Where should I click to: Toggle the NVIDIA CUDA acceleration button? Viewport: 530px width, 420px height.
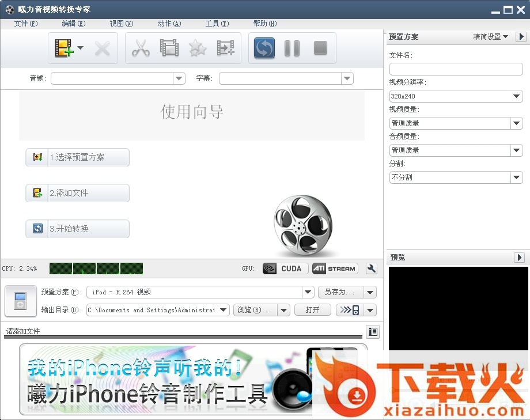[285, 268]
